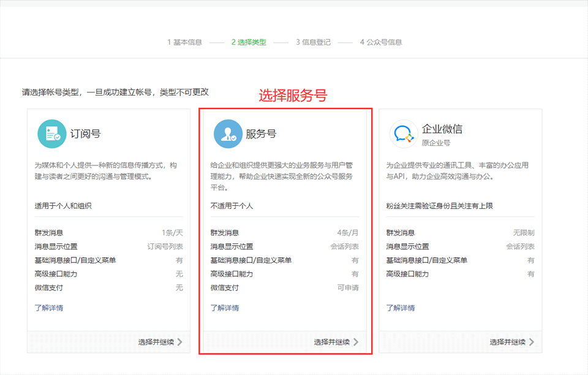Click 消息显示位置 label in 订阅号 card
This screenshot has width=588, height=375.
[56, 246]
